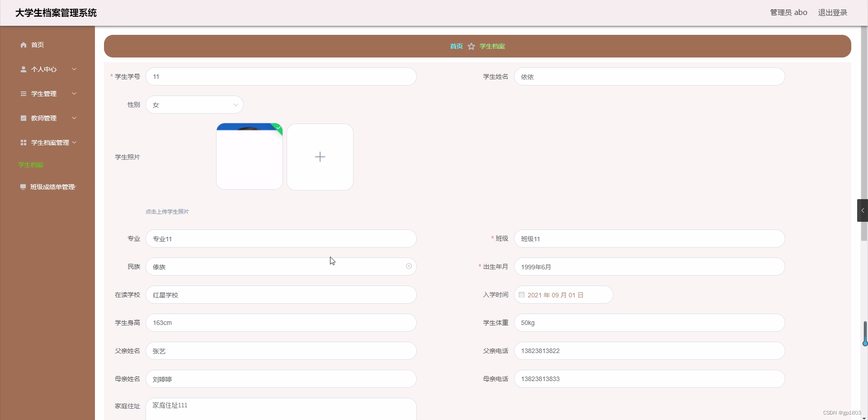Click the 班级成绩单管理 chat icon
Viewport: 868px width, 420px height.
[23, 186]
